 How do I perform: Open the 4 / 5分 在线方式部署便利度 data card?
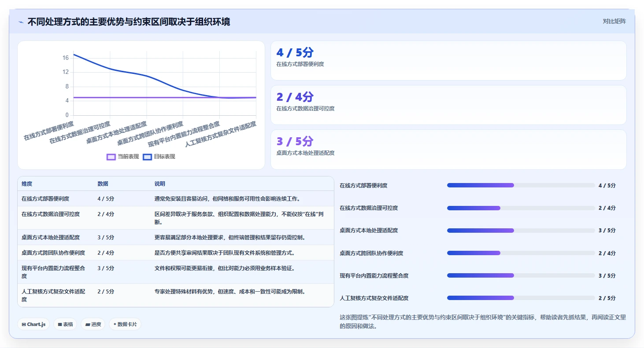448,60
